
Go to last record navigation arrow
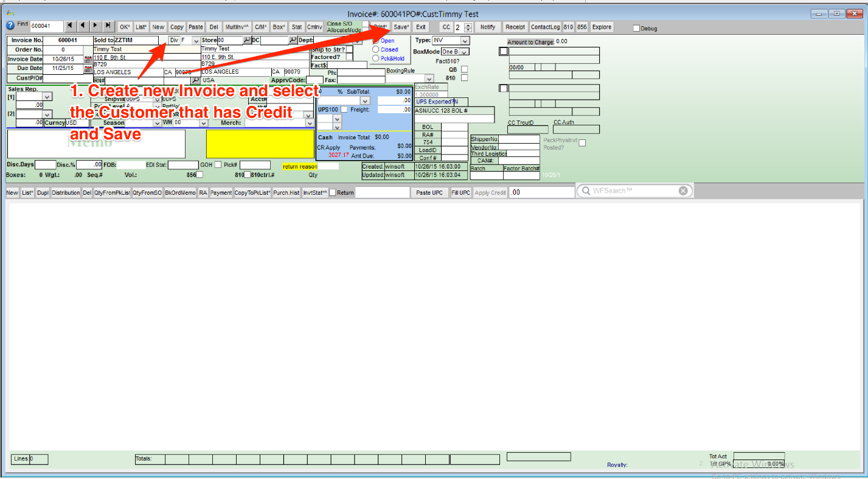tap(108, 26)
